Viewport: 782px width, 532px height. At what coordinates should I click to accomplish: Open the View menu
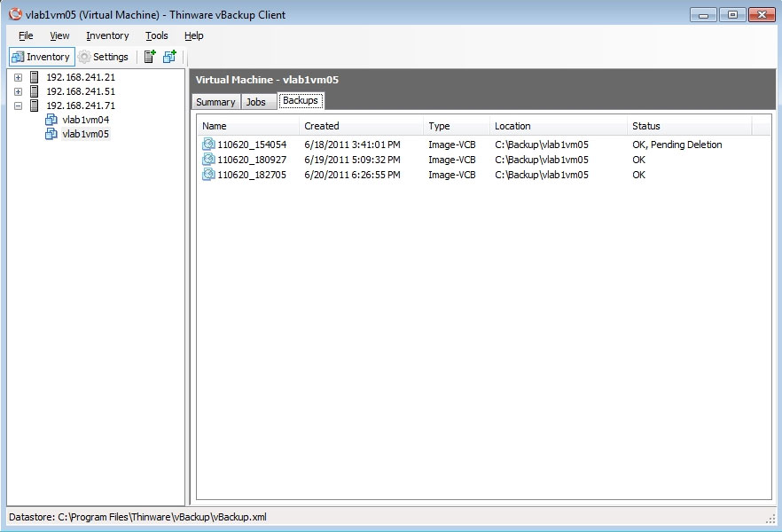coord(59,35)
